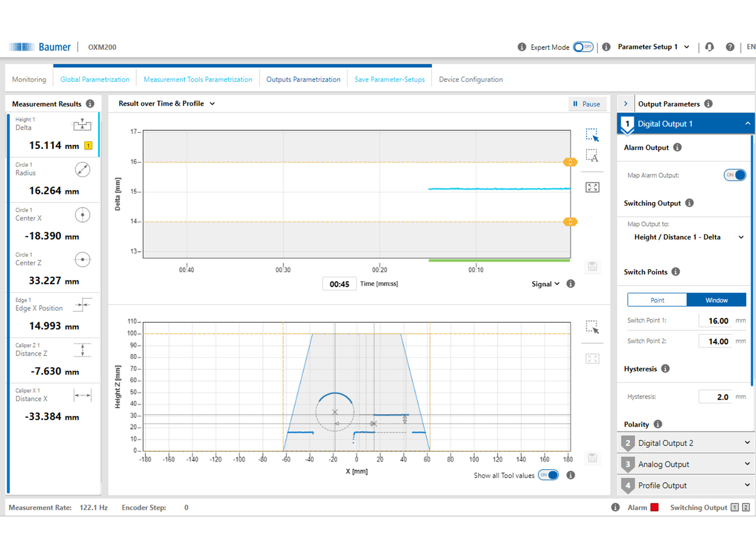The image size is (756, 554).
Task: Click EN language selector
Action: pyautogui.click(x=751, y=47)
